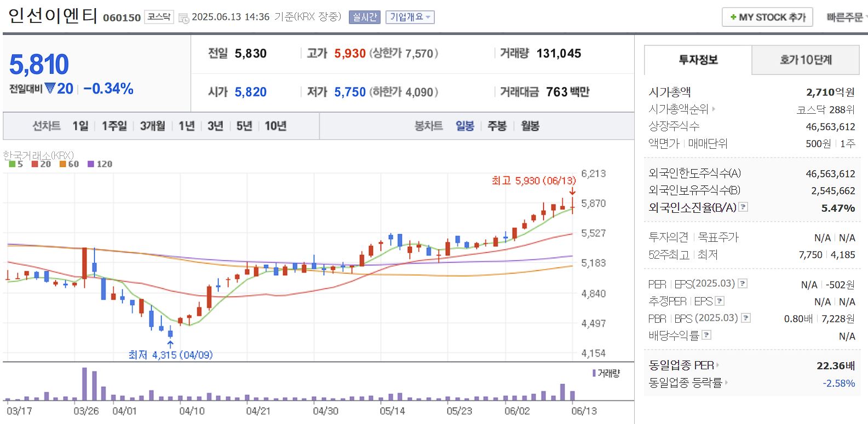The image size is (868, 424).
Task: Select the 5년 line chart period
Action: pos(244,126)
